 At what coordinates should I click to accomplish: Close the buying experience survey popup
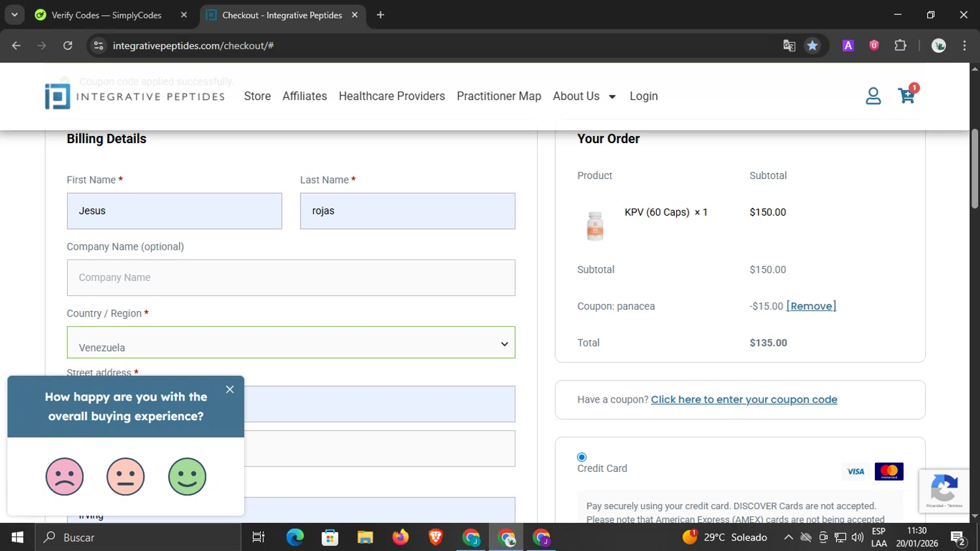(230, 390)
